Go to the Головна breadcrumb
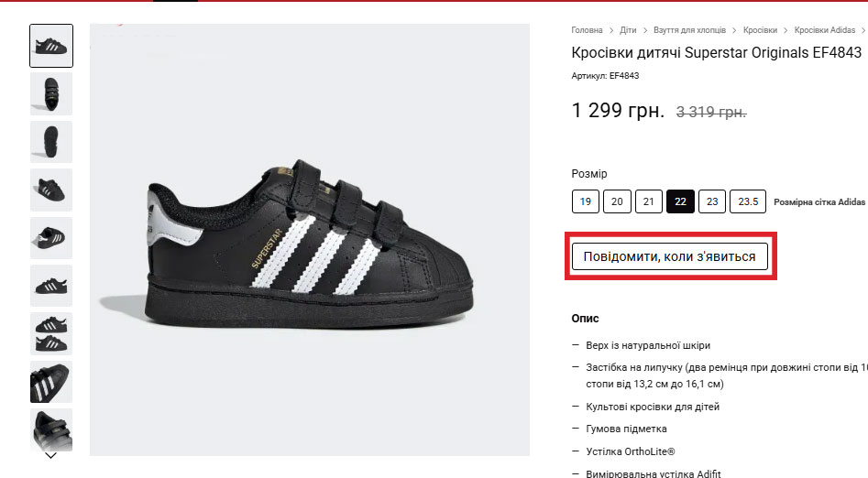 click(x=587, y=30)
